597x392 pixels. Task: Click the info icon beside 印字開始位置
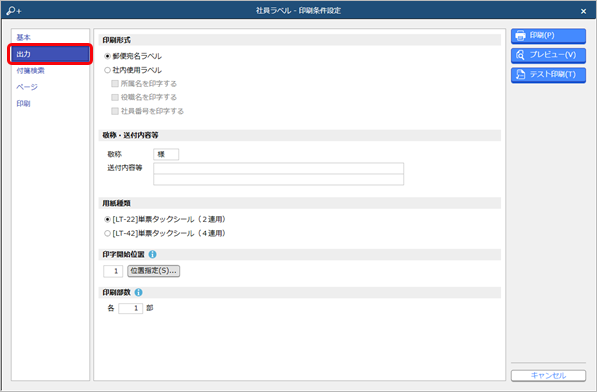152,254
